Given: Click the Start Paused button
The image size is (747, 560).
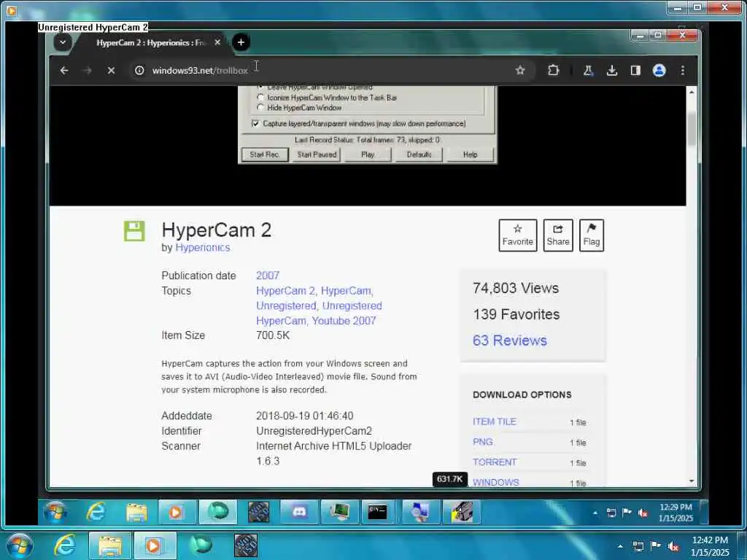Looking at the screenshot, I should 317,155.
